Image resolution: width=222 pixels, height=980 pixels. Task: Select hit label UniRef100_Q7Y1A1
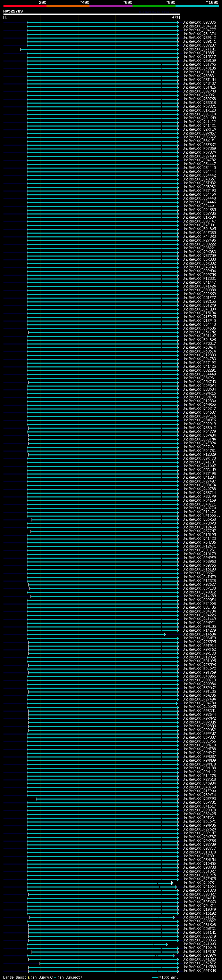(x=199, y=49)
